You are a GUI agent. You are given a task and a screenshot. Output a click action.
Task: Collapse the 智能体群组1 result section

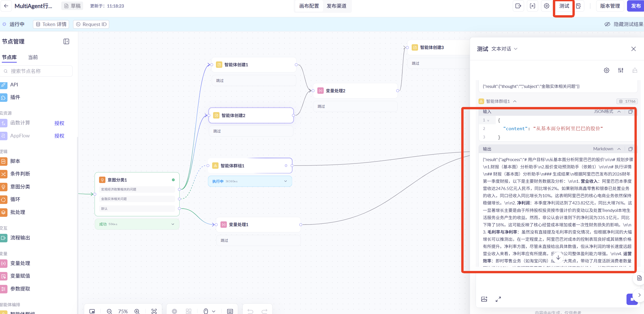tap(515, 101)
